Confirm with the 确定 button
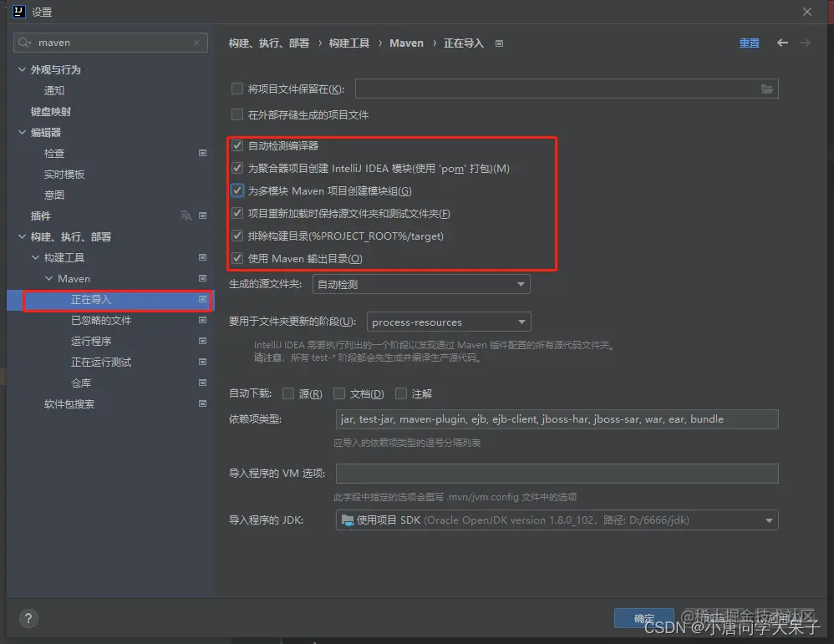The image size is (834, 644). click(644, 618)
